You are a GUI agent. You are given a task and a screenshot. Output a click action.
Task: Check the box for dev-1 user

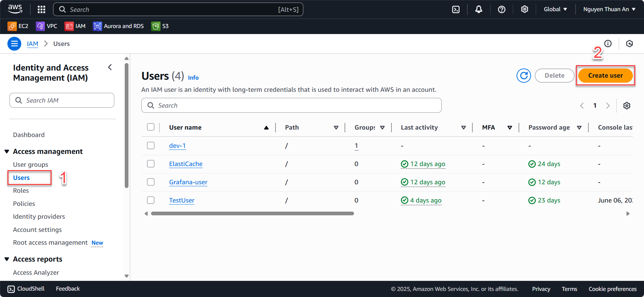(151, 145)
